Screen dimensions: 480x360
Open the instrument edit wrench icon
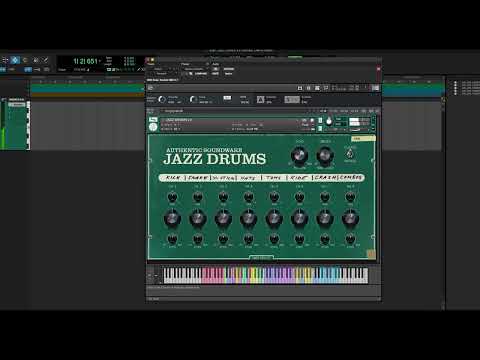pos(153,119)
